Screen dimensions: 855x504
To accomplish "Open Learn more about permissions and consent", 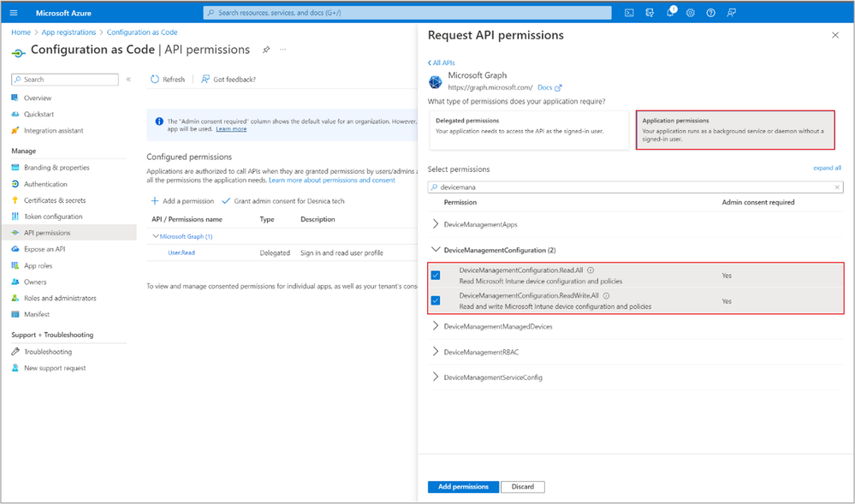I will 331,180.
